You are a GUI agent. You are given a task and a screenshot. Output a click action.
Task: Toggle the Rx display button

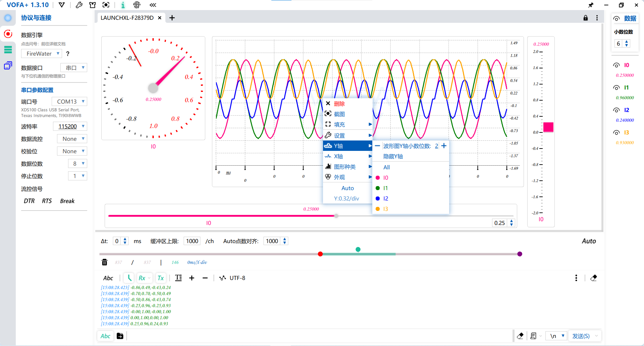coord(142,278)
